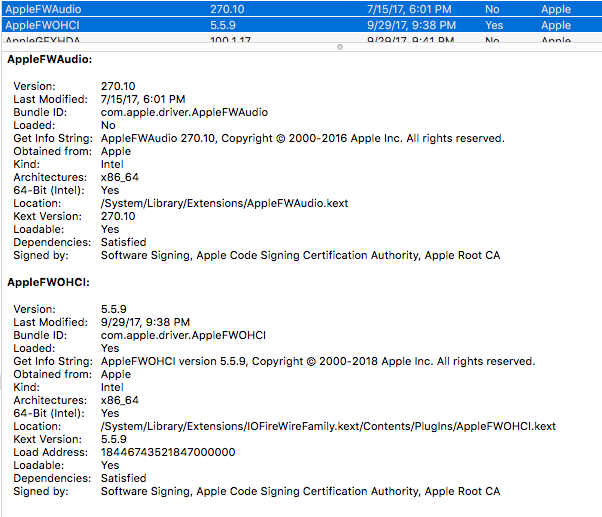Image resolution: width=602 pixels, height=517 pixels.
Task: Click Version 5.5.9 in AppleFWOHCI details
Action: pyautogui.click(x=114, y=309)
